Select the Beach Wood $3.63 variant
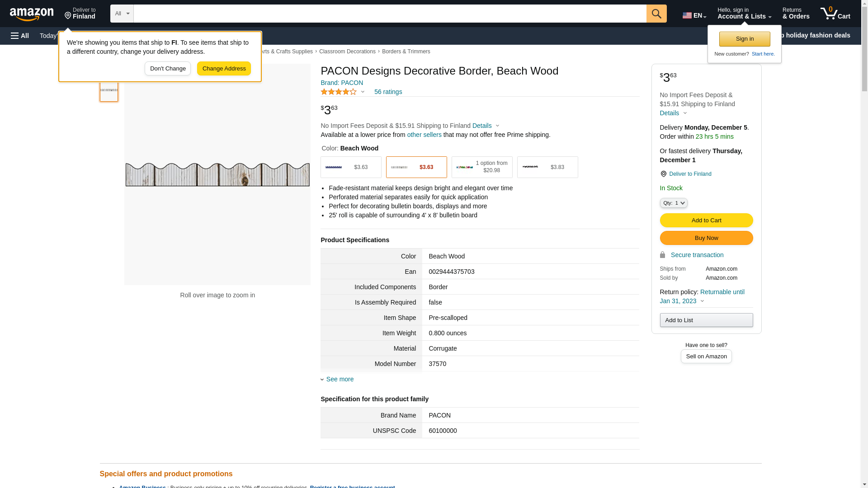The width and height of the screenshot is (868, 488). pyautogui.click(x=416, y=167)
